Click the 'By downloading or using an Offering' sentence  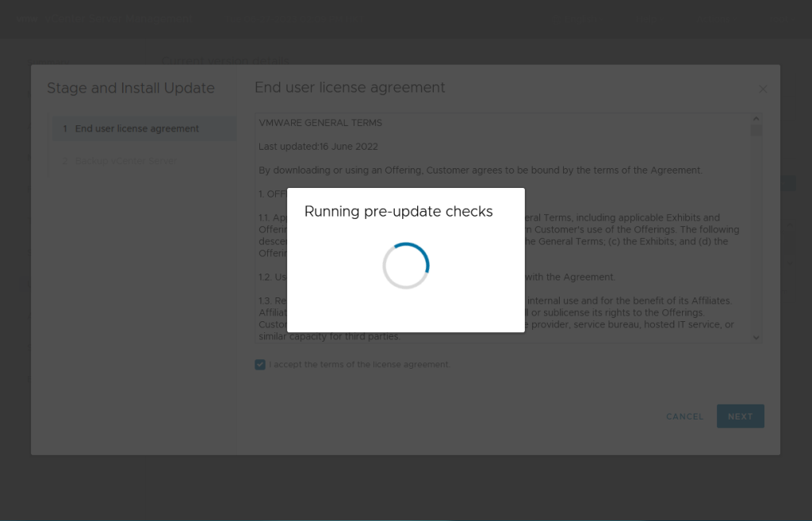(x=481, y=170)
